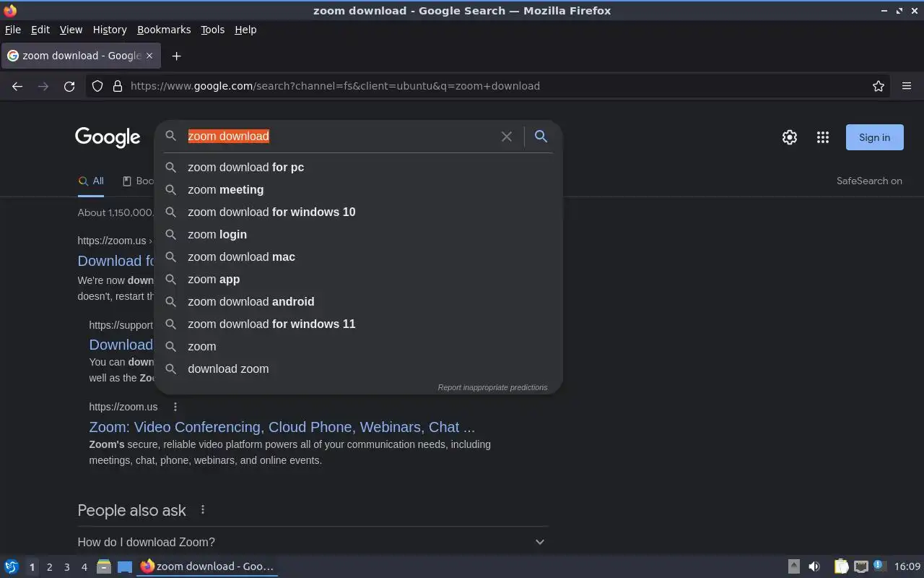
Task: Clear the search box with X icon
Action: tap(507, 137)
